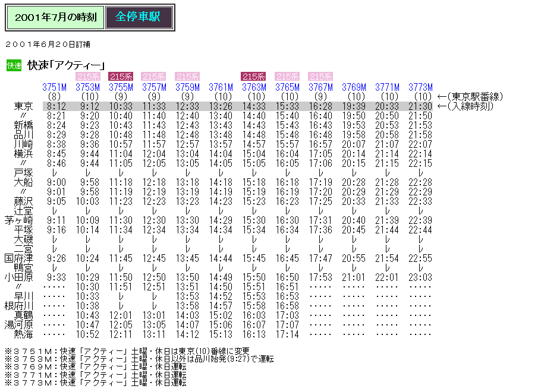Select the 湯河原 station label

pyautogui.click(x=19, y=325)
